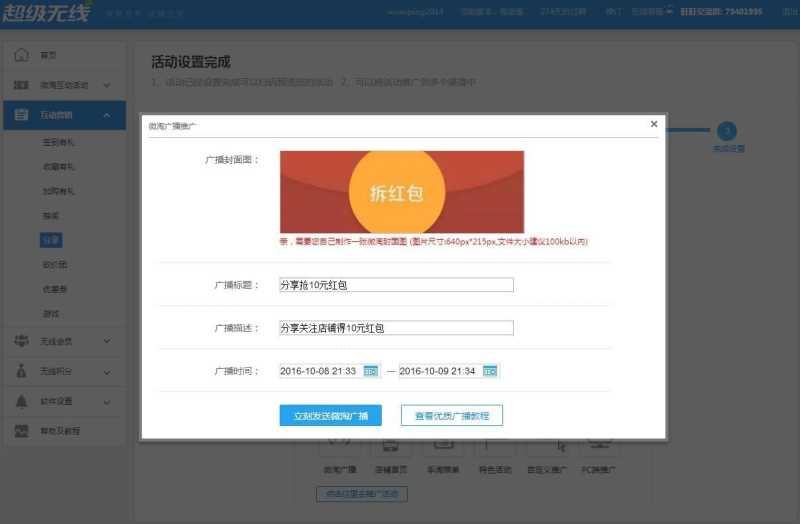Click the 无线会员 group icon
800x524 pixels.
[21, 341]
